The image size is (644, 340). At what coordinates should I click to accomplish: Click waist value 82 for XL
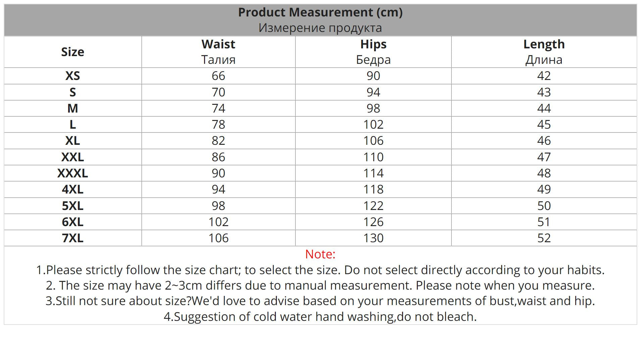(x=218, y=141)
